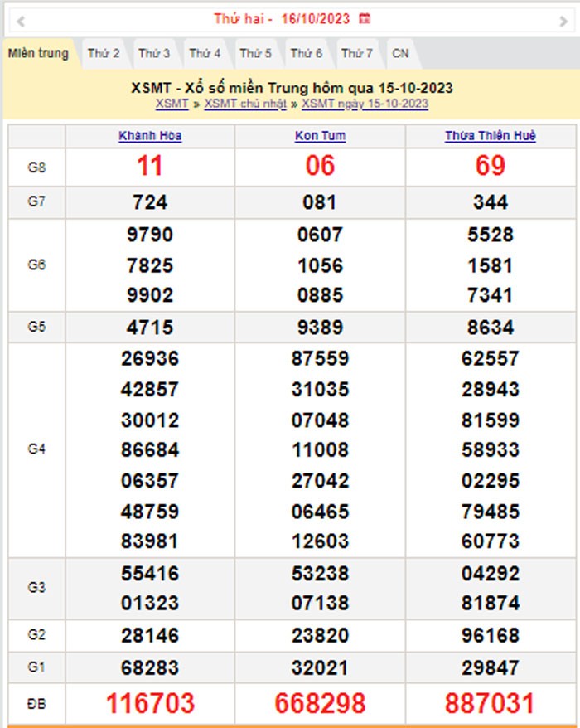Select the Miền trung tab
The height and width of the screenshot is (728, 580).
coord(38,54)
